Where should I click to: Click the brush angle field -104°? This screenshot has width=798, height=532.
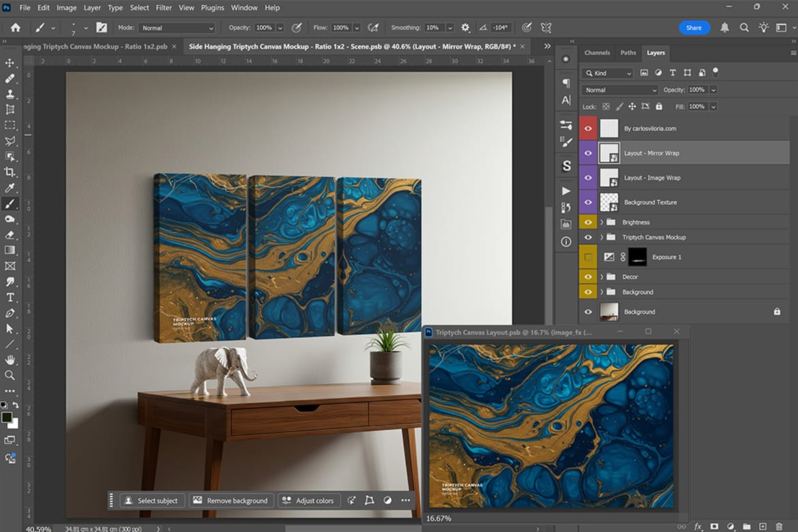tap(501, 28)
